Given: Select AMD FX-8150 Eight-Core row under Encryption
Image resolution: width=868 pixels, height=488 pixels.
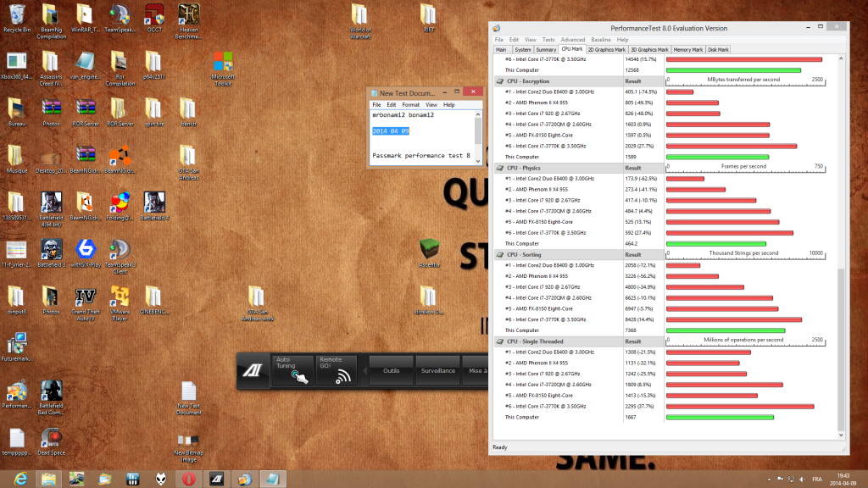Looking at the screenshot, I should (578, 136).
